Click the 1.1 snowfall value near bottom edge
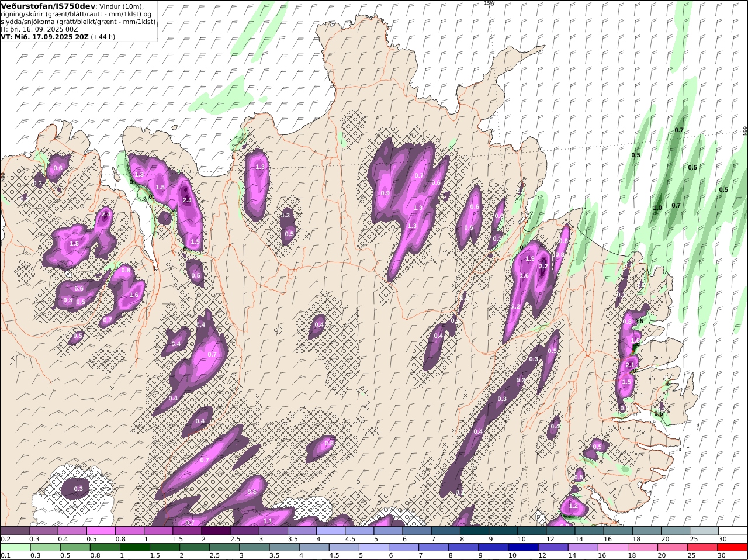 [x=268, y=521]
